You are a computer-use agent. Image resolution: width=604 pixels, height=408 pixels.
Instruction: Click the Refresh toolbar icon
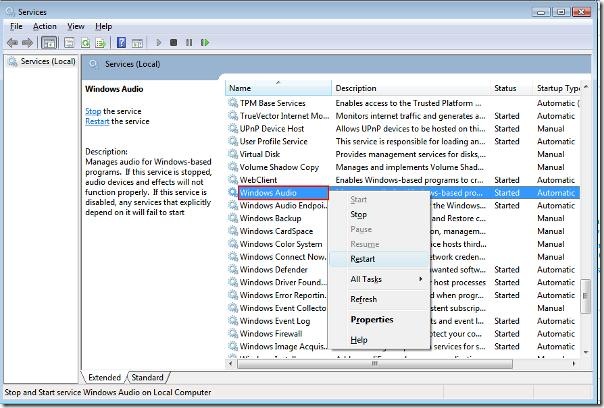pyautogui.click(x=85, y=43)
